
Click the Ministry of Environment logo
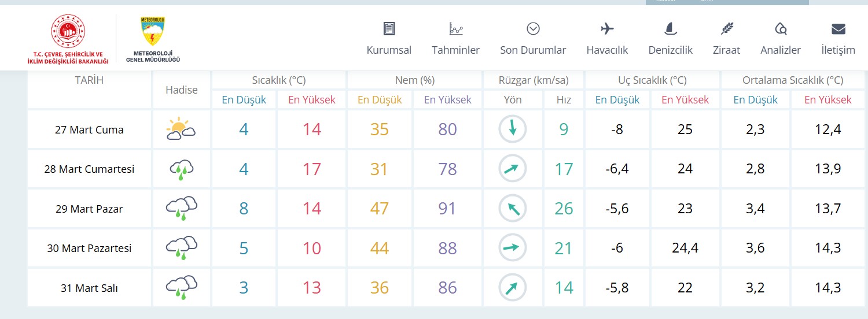pyautogui.click(x=68, y=39)
